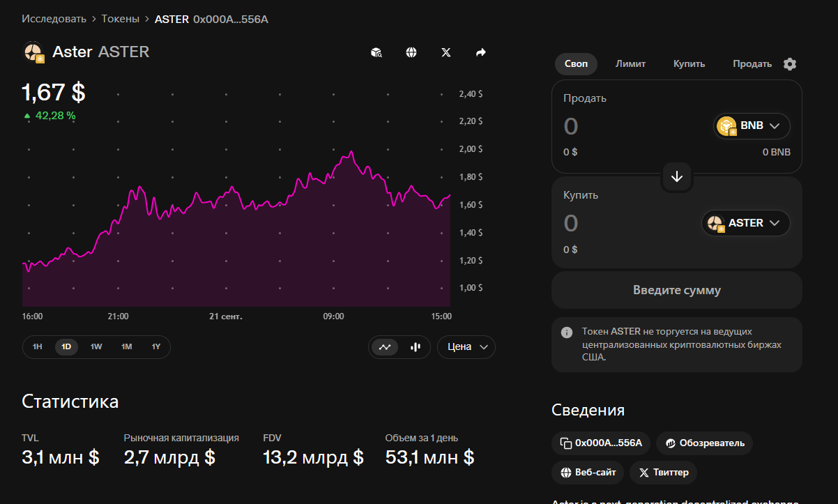Viewport: 838px width, 504px height.
Task: Click the Сведения heading
Action: click(588, 410)
